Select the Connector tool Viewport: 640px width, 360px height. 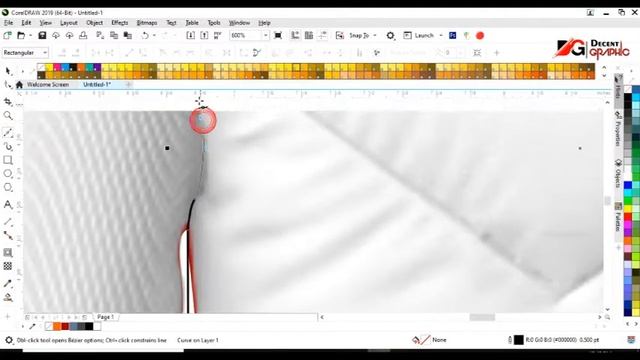click(8, 236)
